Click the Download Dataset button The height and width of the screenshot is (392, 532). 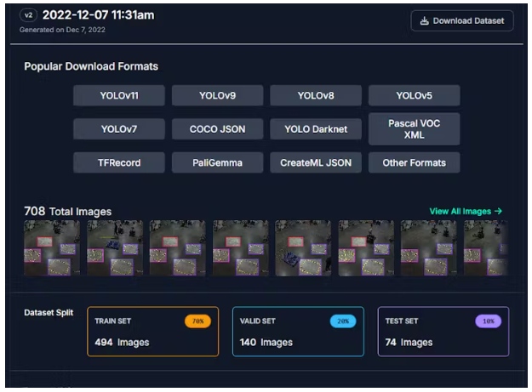[x=462, y=20]
